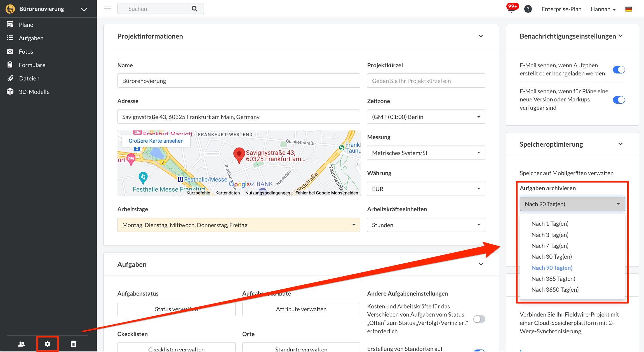Viewport: 644px width, 352px height.
Task: Select Nach 3 Tag(en) option
Action: [x=572, y=235]
